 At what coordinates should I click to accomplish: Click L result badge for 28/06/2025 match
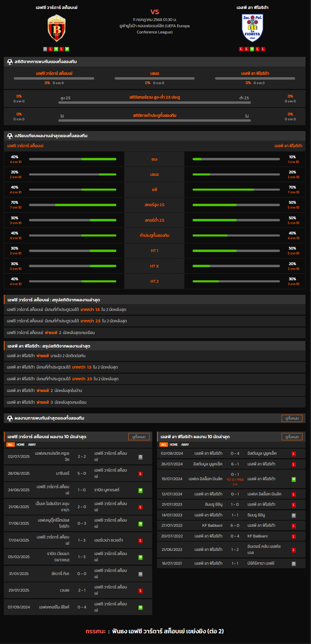click(140, 474)
